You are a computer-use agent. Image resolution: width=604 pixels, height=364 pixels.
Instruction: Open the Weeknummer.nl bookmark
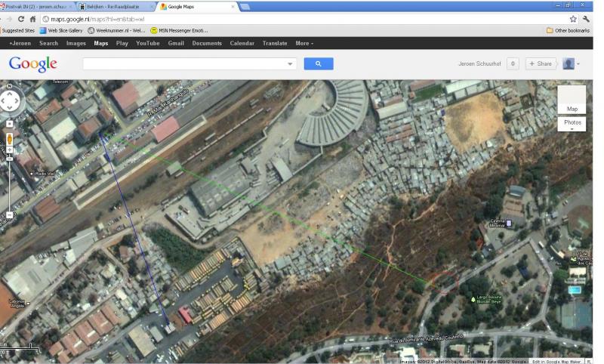click(x=116, y=30)
